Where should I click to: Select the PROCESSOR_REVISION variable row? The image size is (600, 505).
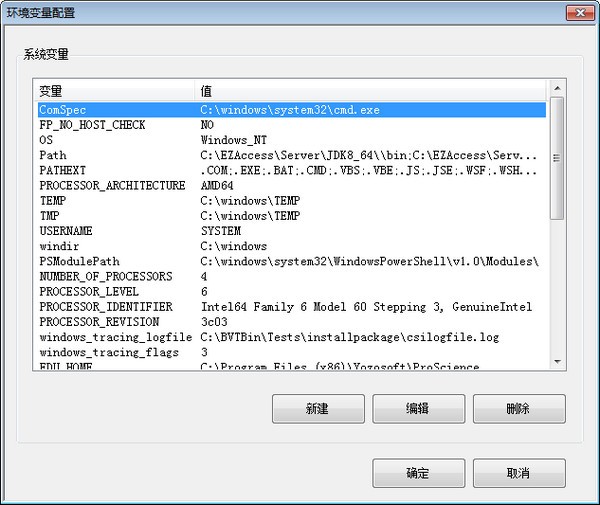point(292,322)
